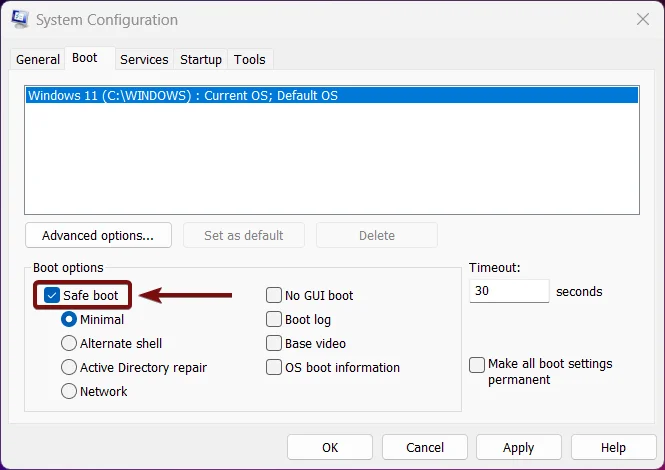Image resolution: width=665 pixels, height=470 pixels.
Task: Confirm with the OK button
Action: (330, 447)
